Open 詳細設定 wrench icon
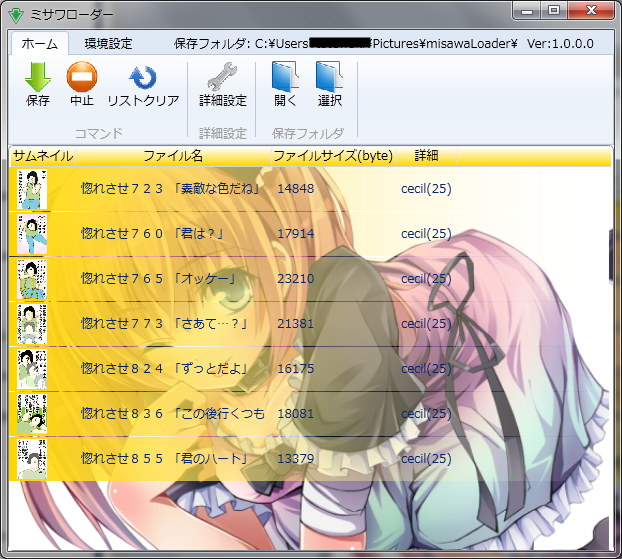Viewport: 622px width, 559px height. (223, 77)
